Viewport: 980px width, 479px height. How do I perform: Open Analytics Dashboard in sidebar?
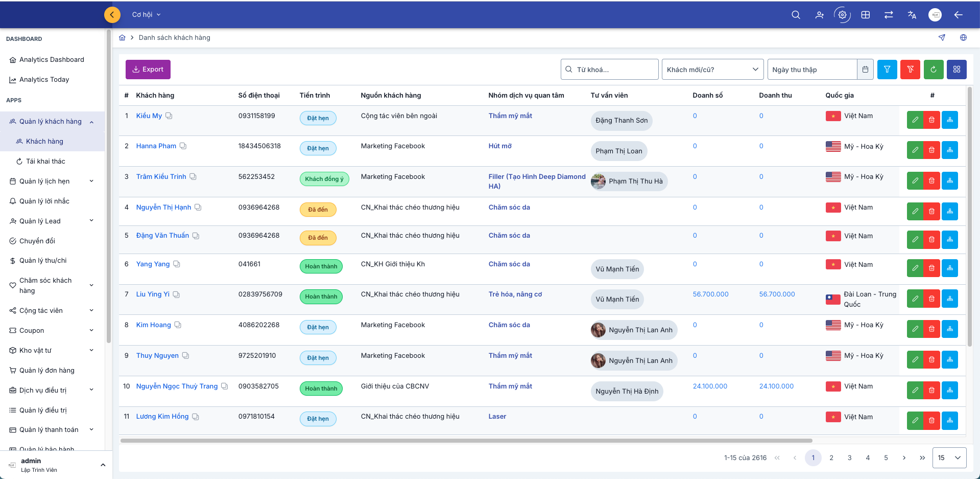(x=52, y=60)
